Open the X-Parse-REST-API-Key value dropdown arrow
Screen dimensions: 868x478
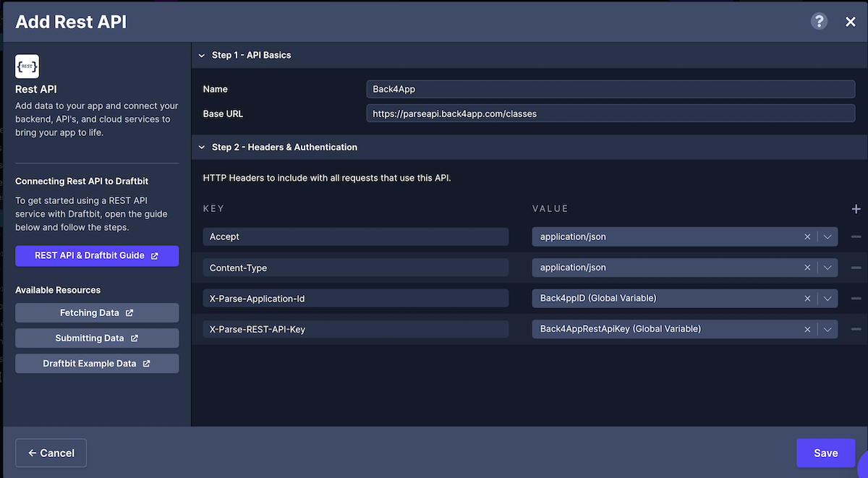tap(827, 329)
